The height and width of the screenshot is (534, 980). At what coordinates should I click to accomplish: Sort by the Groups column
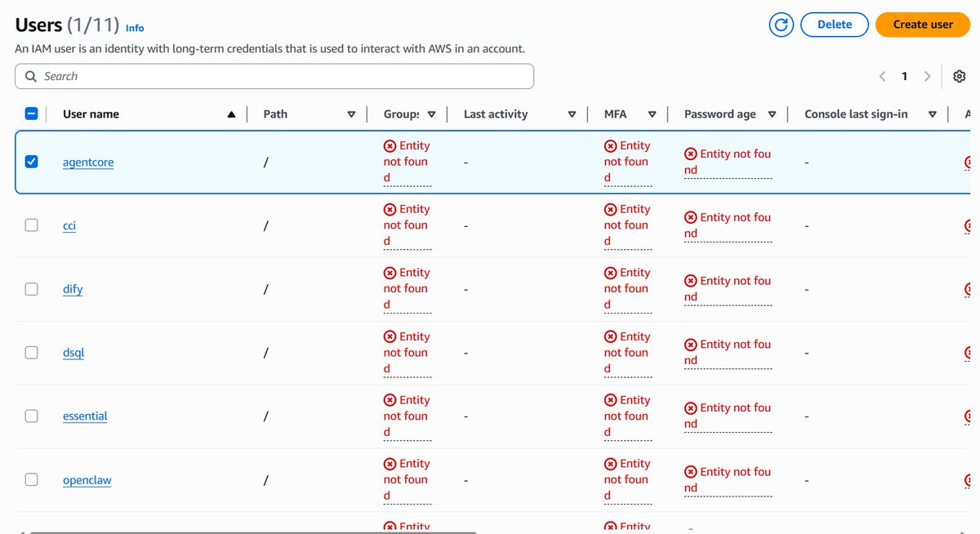click(x=431, y=114)
